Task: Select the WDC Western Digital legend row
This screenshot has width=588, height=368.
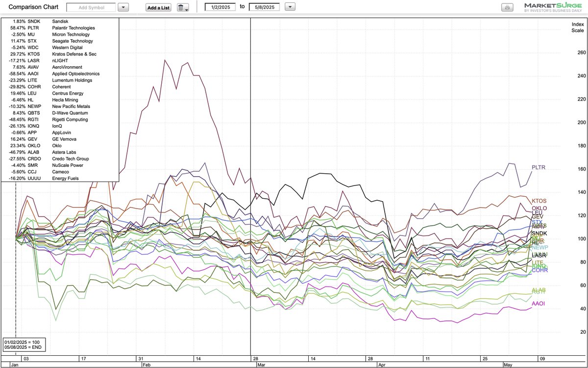Action: pos(59,48)
